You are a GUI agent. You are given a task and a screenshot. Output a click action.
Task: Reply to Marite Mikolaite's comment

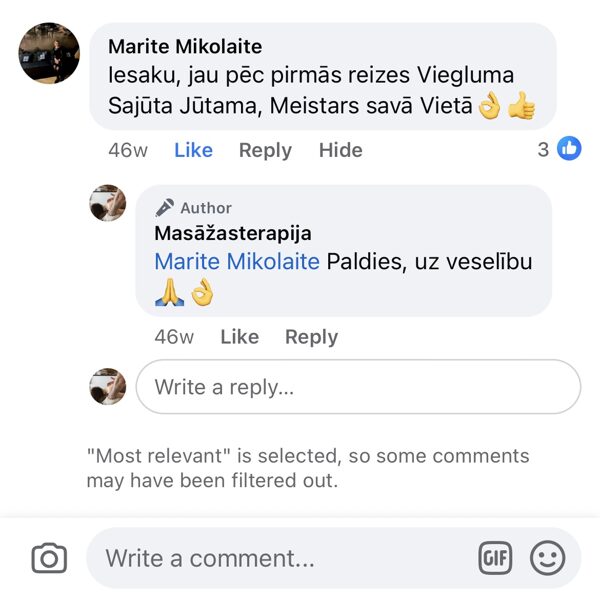265,150
